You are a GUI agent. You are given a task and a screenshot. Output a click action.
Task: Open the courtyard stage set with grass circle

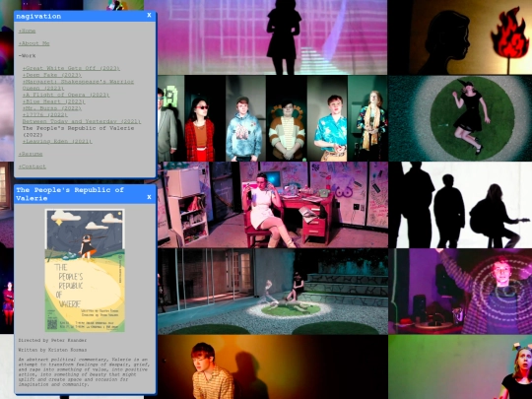[273, 292]
